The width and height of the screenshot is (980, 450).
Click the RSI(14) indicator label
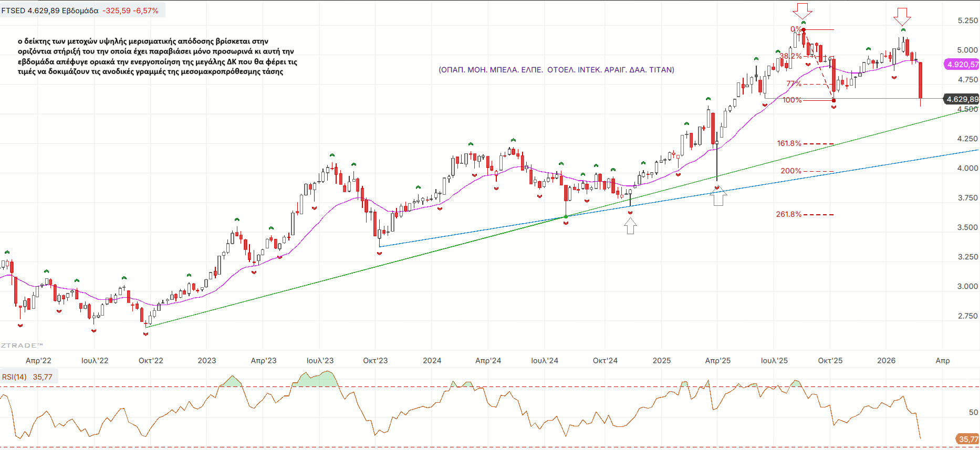click(14, 377)
